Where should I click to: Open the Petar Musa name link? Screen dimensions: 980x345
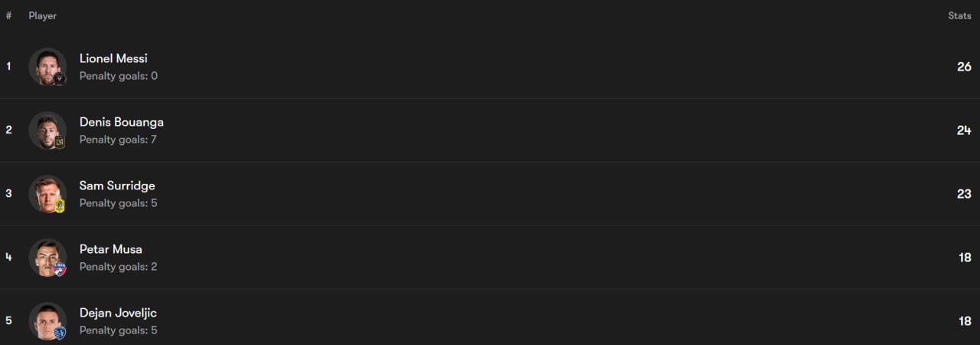tap(111, 249)
